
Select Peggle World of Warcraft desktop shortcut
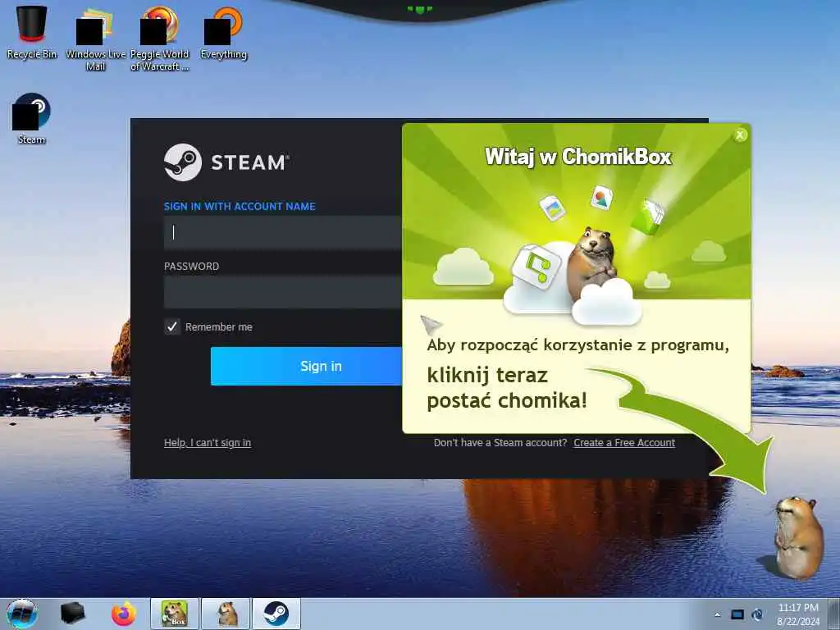(x=160, y=39)
